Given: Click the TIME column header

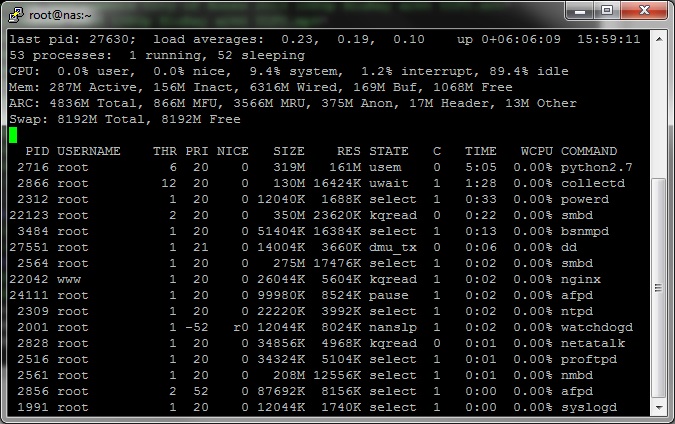Looking at the screenshot, I should point(480,151).
